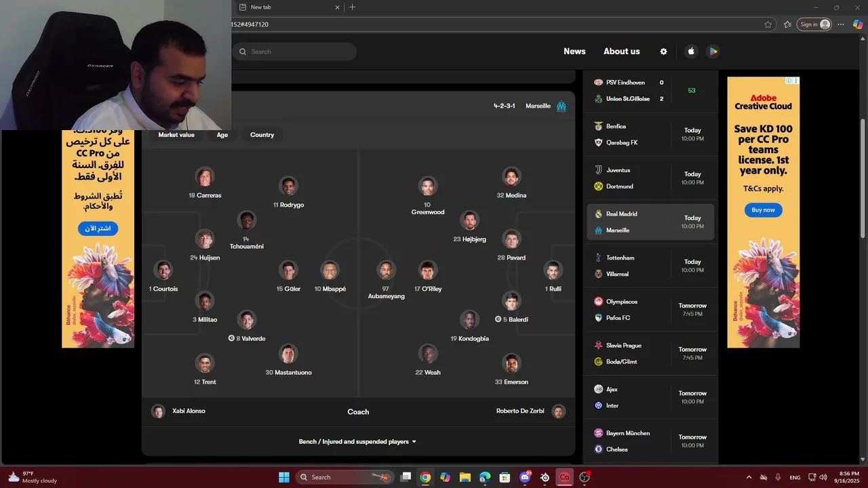Click the page vertical scrollbar
This screenshot has height=488, width=868.
[863, 178]
